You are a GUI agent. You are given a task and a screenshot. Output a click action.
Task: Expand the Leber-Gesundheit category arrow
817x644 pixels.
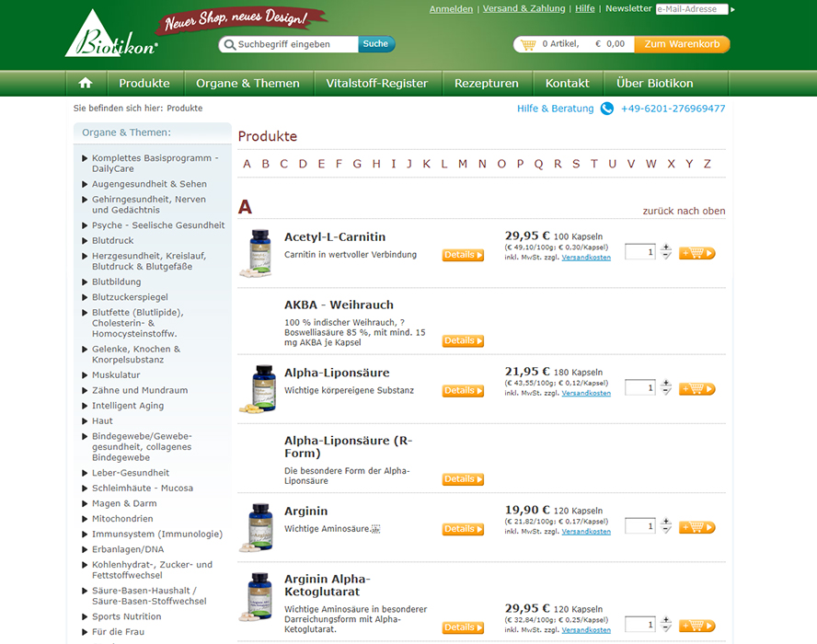click(85, 473)
